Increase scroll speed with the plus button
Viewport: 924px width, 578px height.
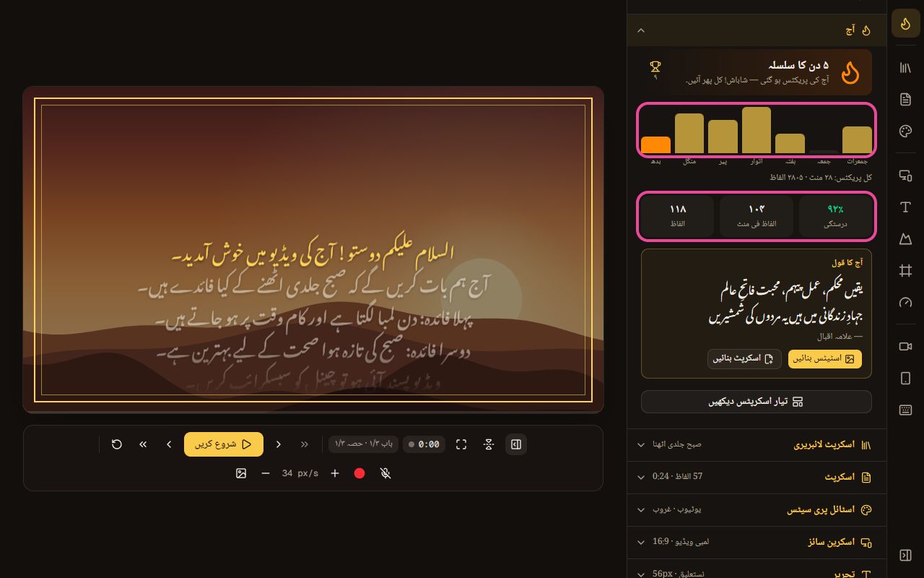click(335, 473)
